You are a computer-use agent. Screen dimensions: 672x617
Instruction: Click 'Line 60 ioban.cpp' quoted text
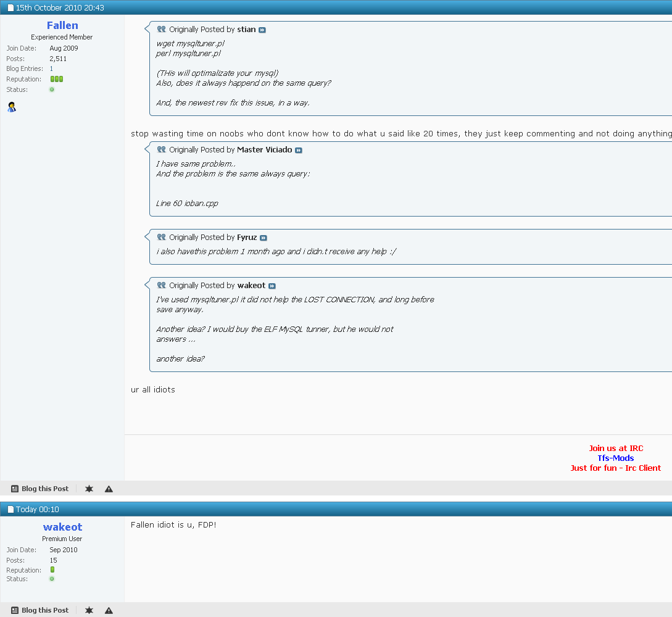[x=188, y=204]
